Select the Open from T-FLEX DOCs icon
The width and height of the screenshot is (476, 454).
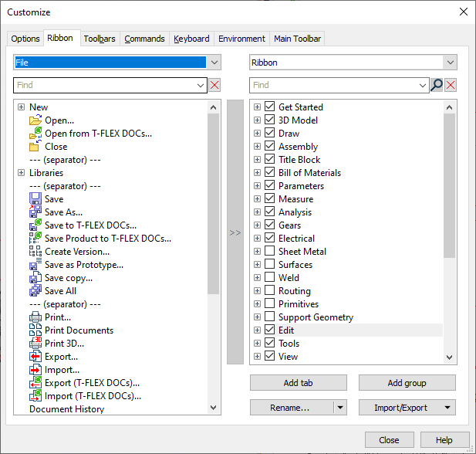[35, 134]
